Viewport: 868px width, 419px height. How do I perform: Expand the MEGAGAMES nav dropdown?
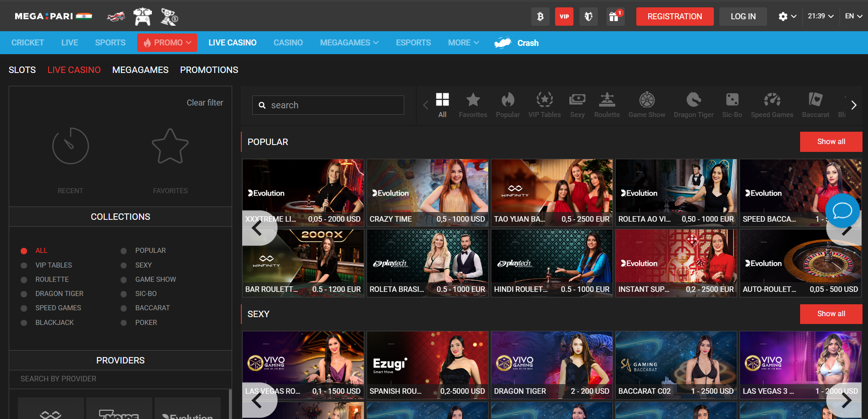[349, 43]
